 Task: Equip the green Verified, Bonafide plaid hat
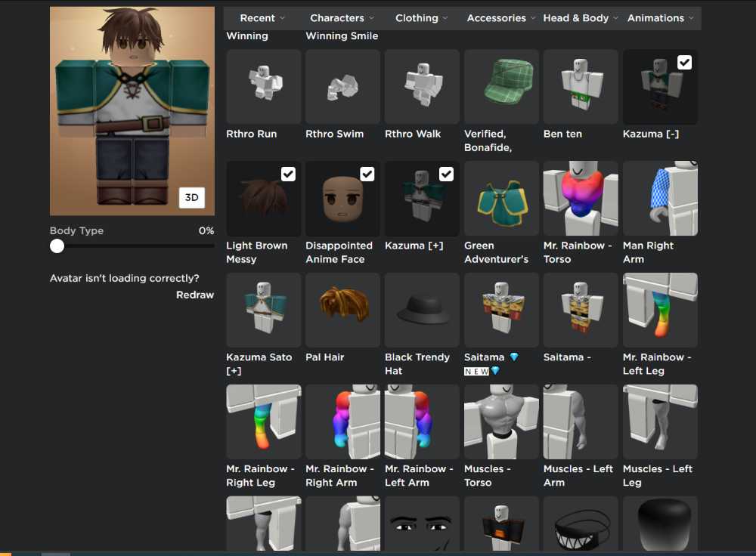pyautogui.click(x=501, y=87)
